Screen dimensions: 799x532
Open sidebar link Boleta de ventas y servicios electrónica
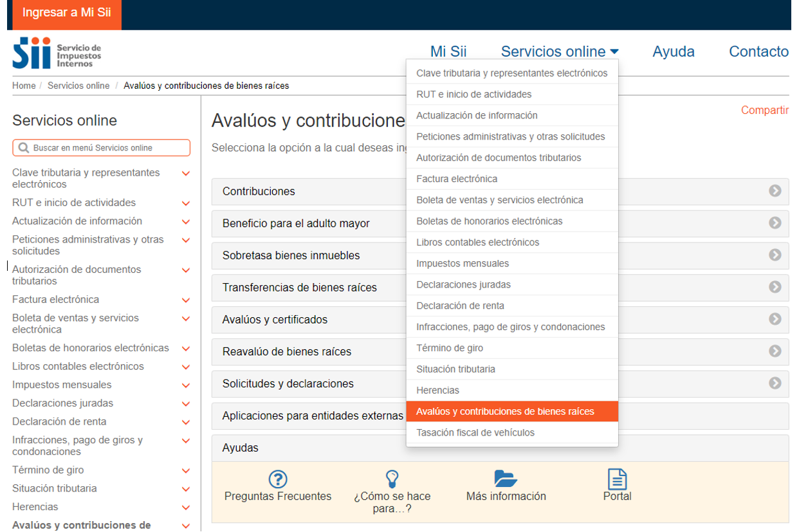click(75, 324)
